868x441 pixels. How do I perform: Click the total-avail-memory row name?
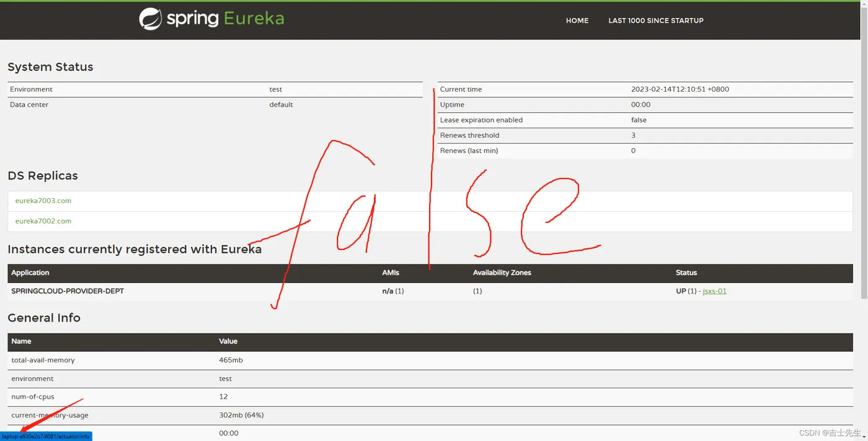tap(43, 360)
